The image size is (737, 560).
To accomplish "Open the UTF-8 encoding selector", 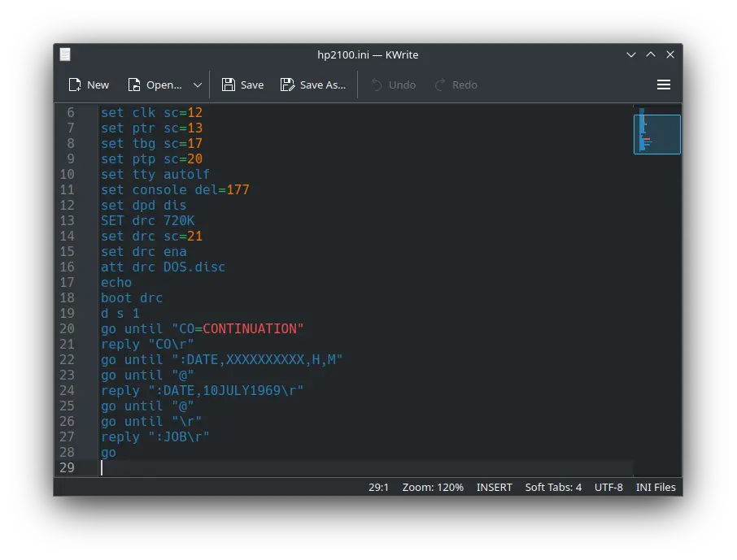I will pos(608,487).
